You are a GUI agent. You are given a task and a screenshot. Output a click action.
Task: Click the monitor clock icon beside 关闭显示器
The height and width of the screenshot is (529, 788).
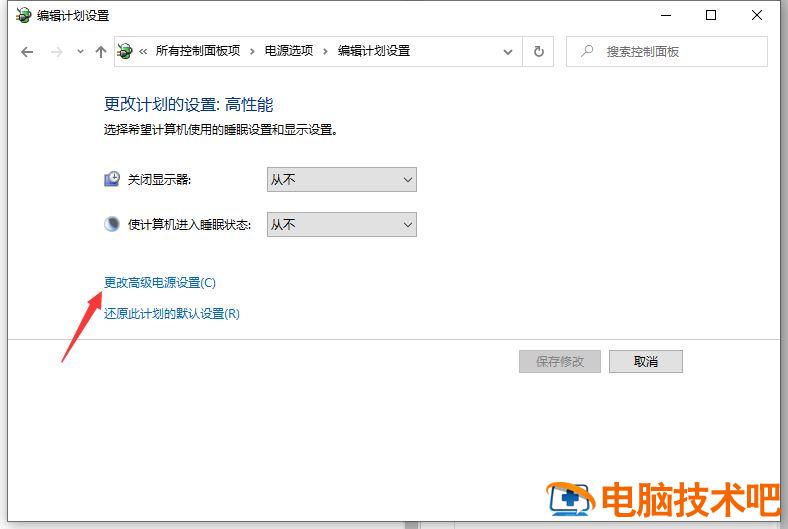112,179
